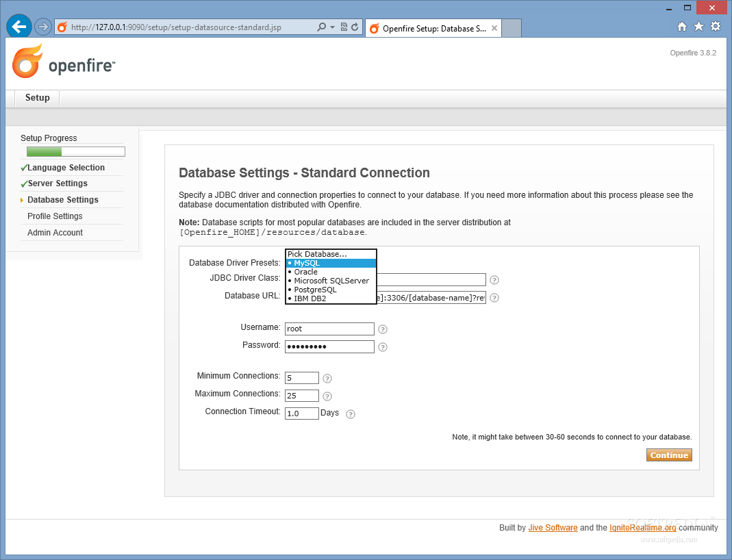
Task: Open help icon next to Username
Action: tap(383, 329)
